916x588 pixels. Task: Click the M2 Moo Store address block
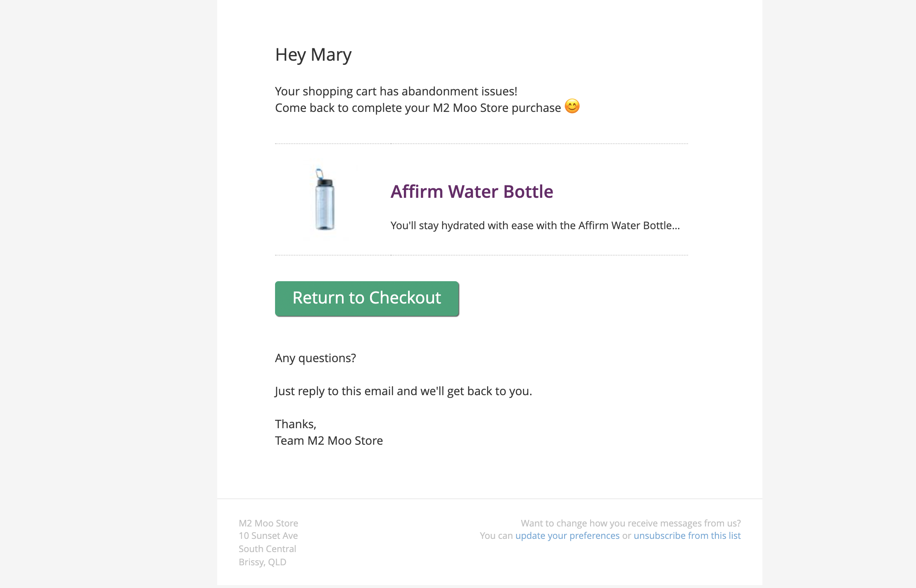click(x=268, y=542)
